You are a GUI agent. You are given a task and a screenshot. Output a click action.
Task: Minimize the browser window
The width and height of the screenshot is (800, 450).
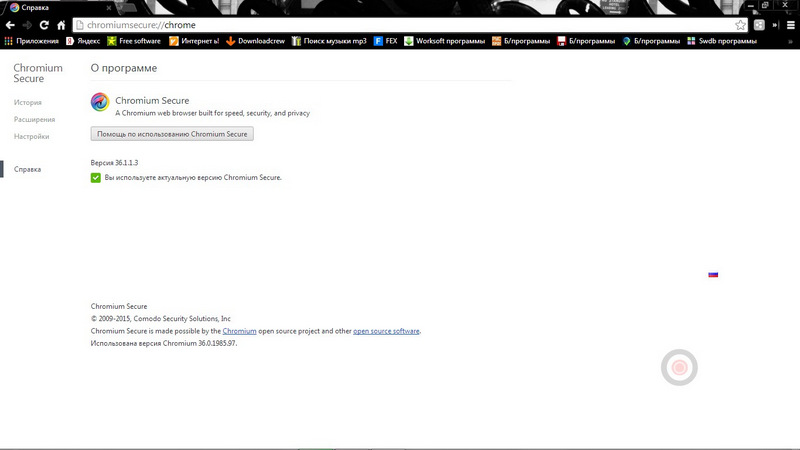coord(751,5)
